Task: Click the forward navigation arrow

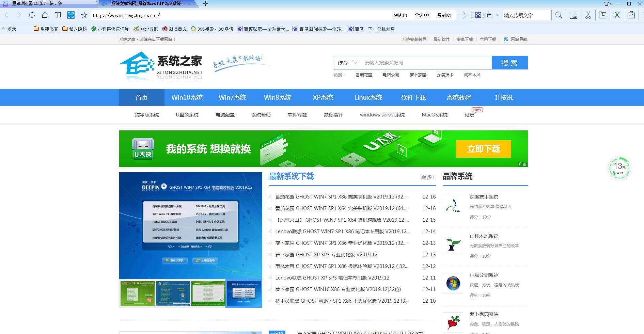Action: coord(19,15)
